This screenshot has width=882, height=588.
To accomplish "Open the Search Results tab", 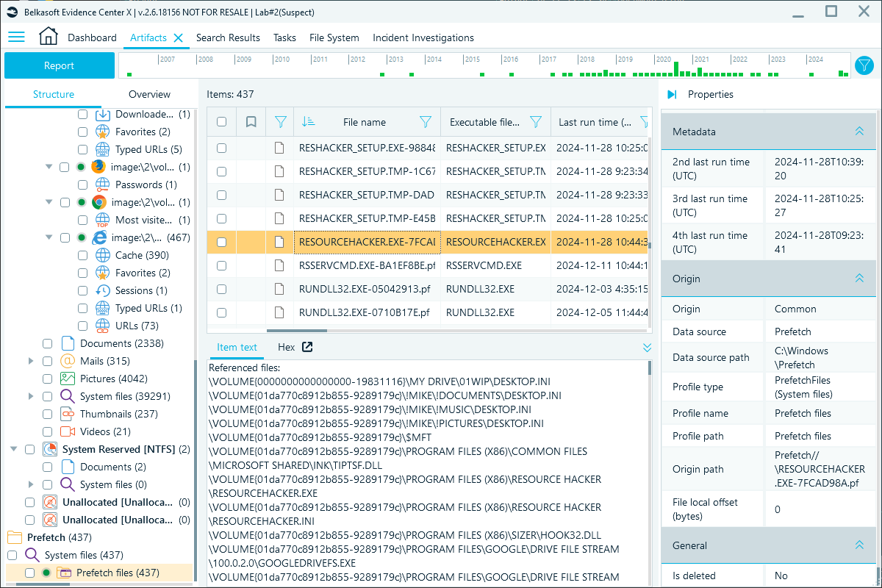I will (228, 37).
